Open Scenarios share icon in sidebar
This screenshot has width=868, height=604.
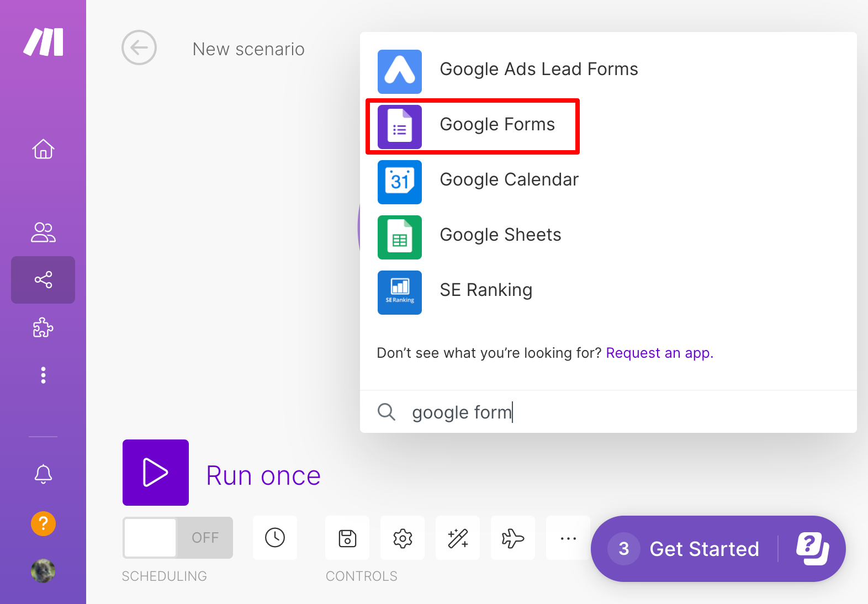click(x=43, y=280)
